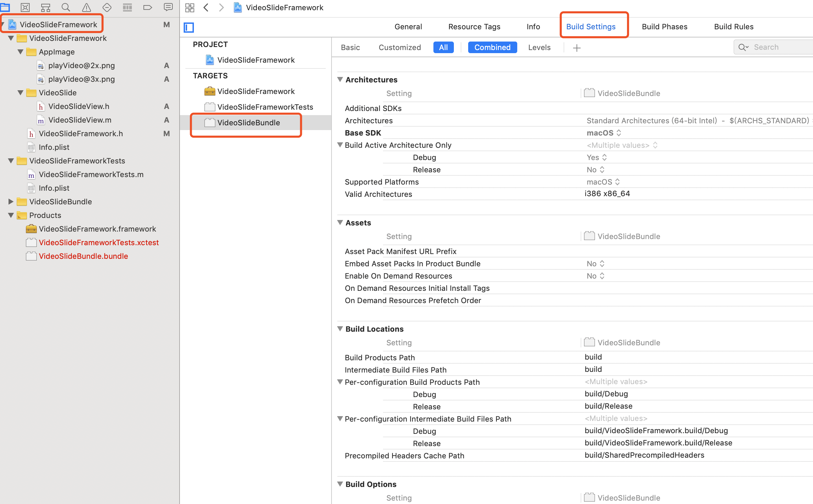Switch to the Build Phases tab
813x504 pixels.
tap(664, 27)
